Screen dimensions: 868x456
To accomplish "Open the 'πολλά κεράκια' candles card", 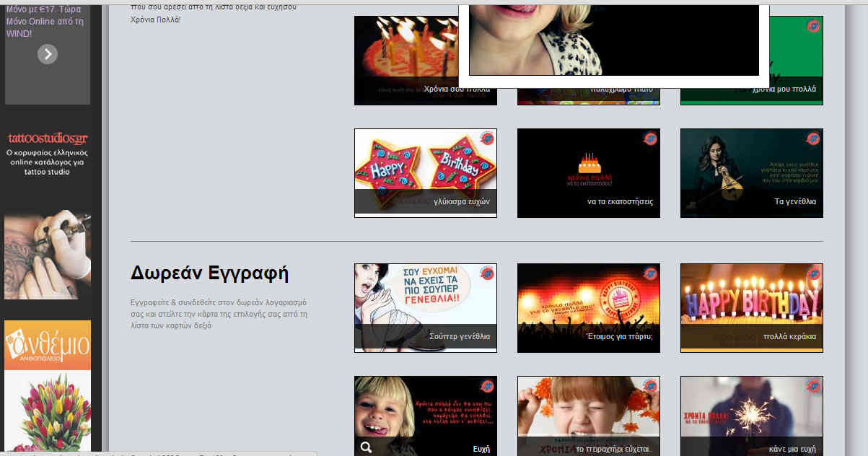I will click(x=752, y=307).
